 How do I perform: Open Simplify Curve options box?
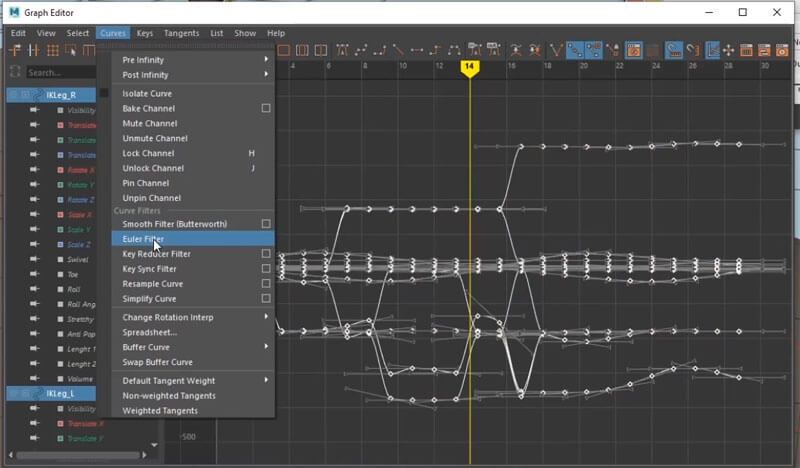(x=266, y=298)
